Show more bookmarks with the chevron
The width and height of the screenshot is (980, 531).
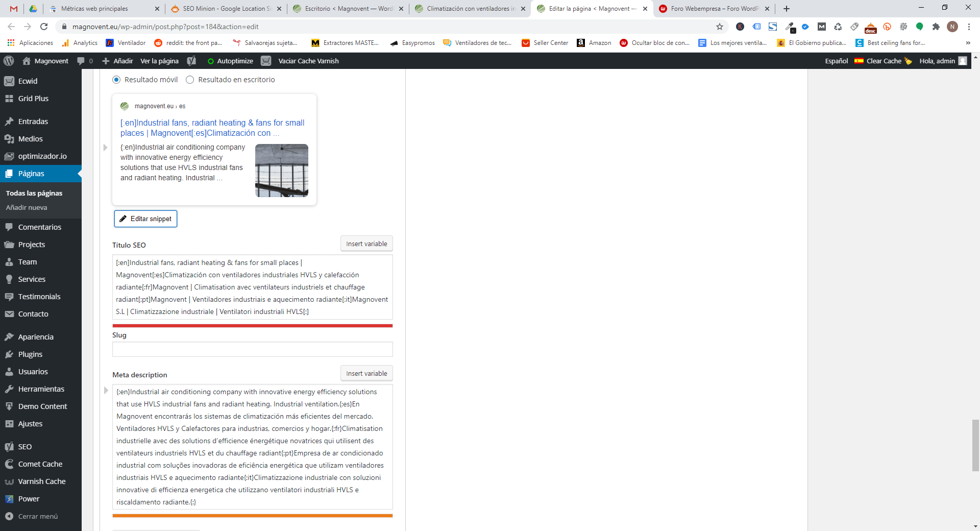(968, 43)
